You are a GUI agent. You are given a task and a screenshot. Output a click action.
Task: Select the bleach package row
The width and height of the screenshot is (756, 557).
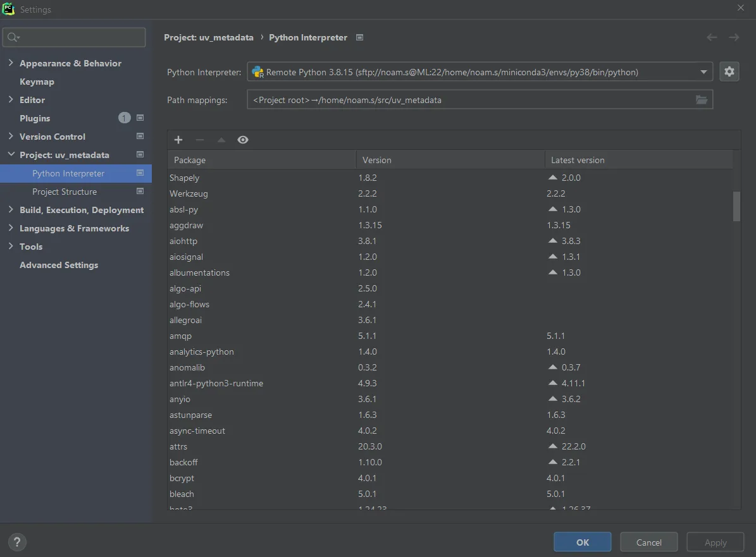450,494
